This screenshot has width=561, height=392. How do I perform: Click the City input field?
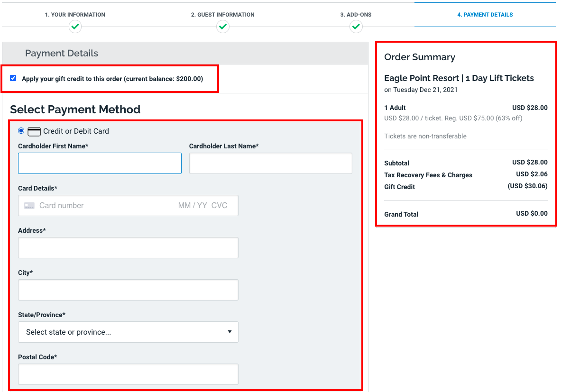pyautogui.click(x=128, y=290)
